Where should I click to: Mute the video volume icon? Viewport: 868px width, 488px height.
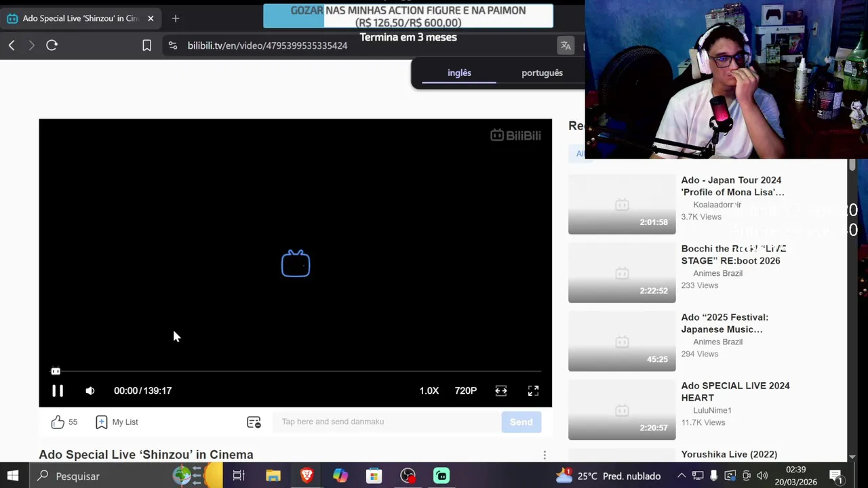click(90, 390)
